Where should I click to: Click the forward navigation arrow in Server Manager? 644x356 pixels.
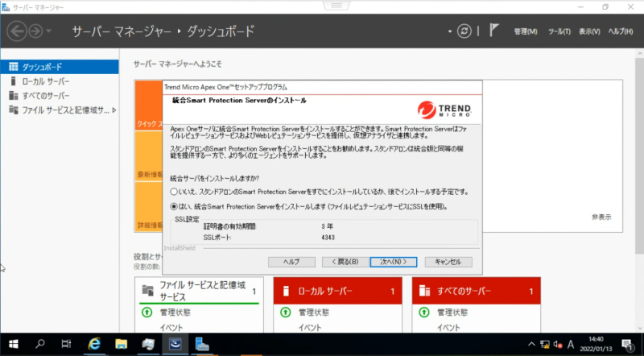[x=35, y=31]
